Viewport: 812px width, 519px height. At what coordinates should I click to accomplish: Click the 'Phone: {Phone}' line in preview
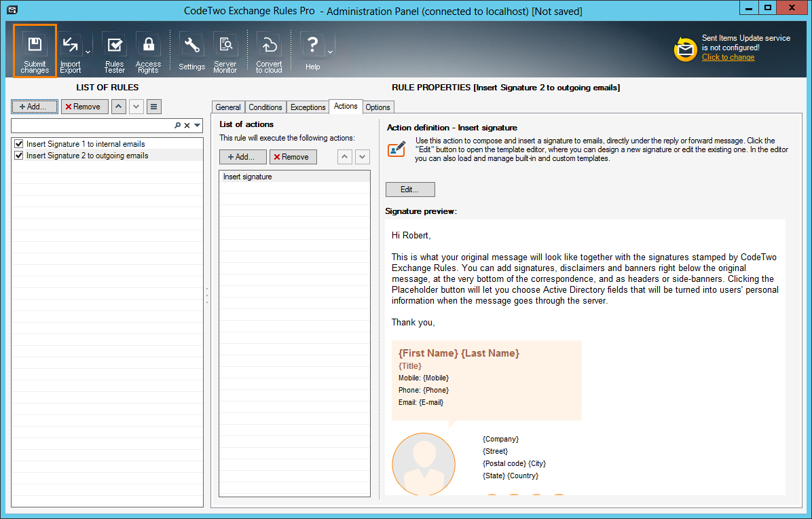pos(424,390)
